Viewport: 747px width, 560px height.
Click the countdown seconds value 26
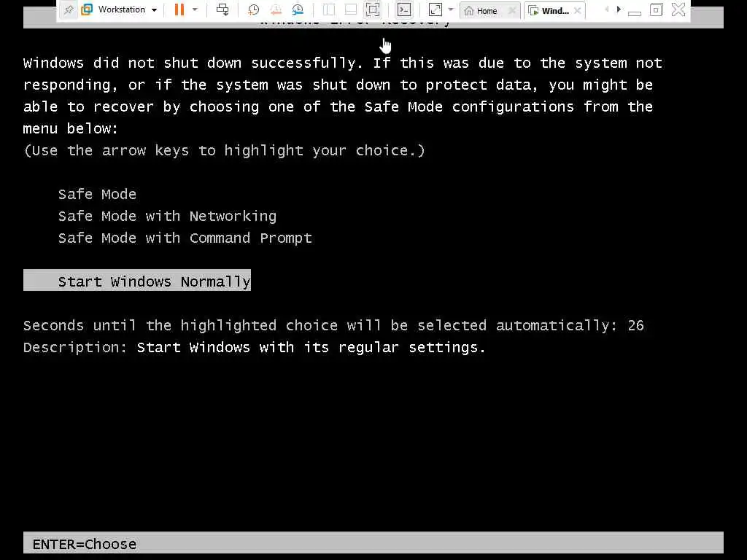pos(635,326)
